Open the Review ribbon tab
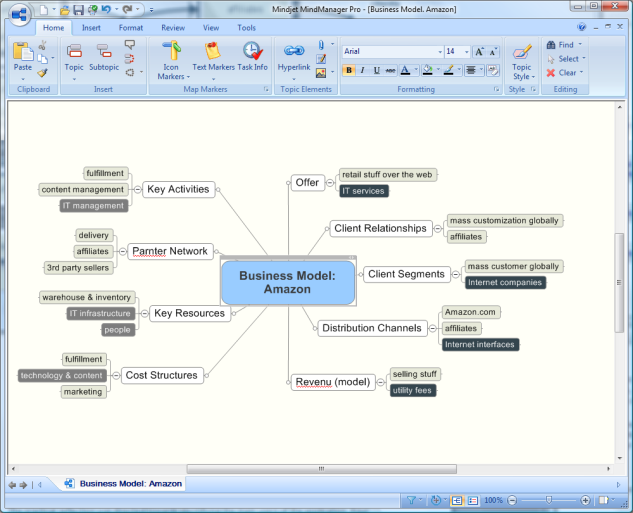This screenshot has height=513, width=633. click(172, 28)
